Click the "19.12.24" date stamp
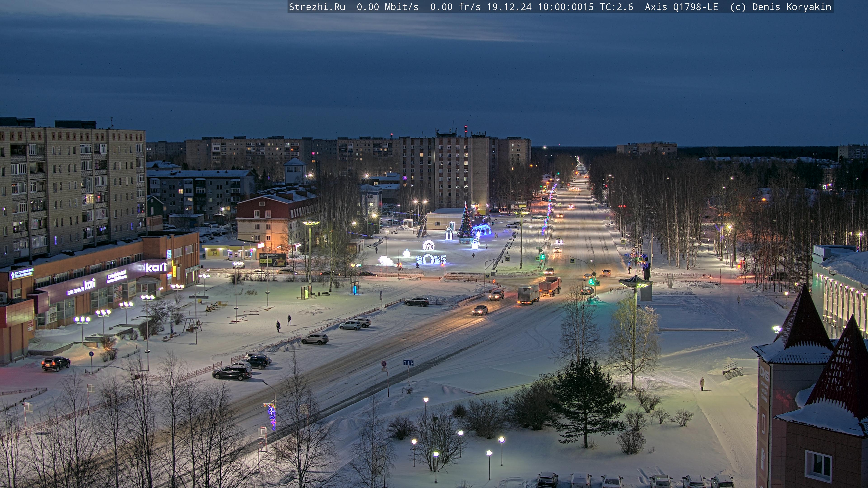This screenshot has height=488, width=868. 509,7
